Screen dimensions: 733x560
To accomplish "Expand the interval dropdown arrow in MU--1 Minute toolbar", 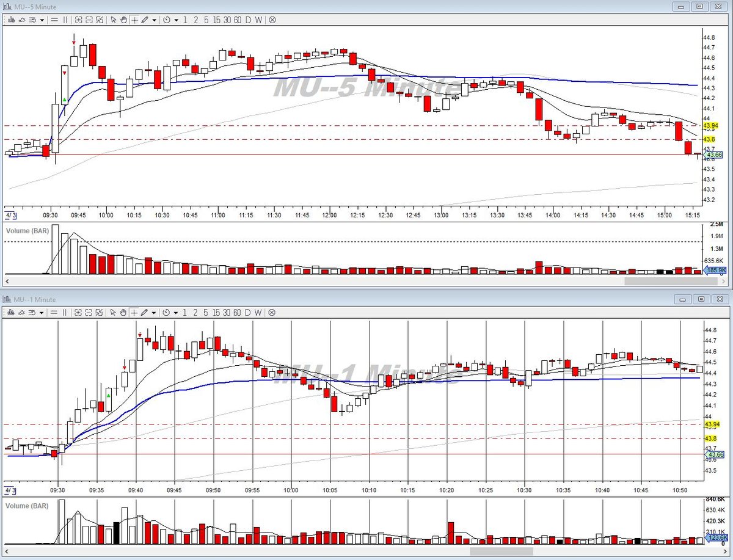I will coord(176,312).
